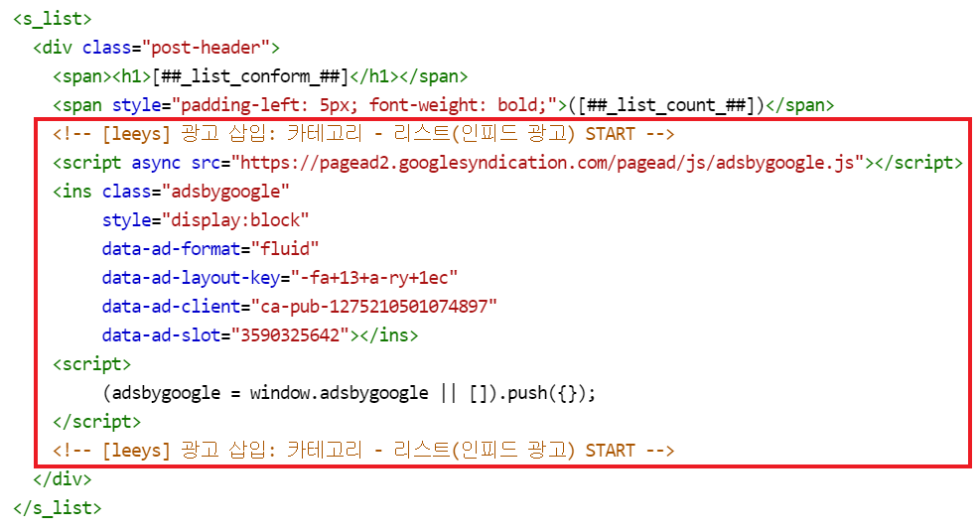980x531 pixels.
Task: Click the style="display:block" attribute line
Action: tap(206, 220)
